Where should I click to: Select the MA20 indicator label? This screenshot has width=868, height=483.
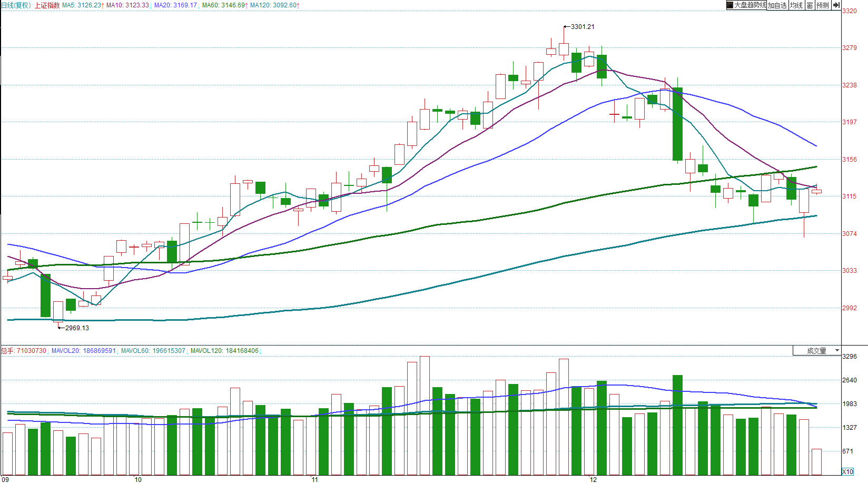pyautogui.click(x=176, y=5)
